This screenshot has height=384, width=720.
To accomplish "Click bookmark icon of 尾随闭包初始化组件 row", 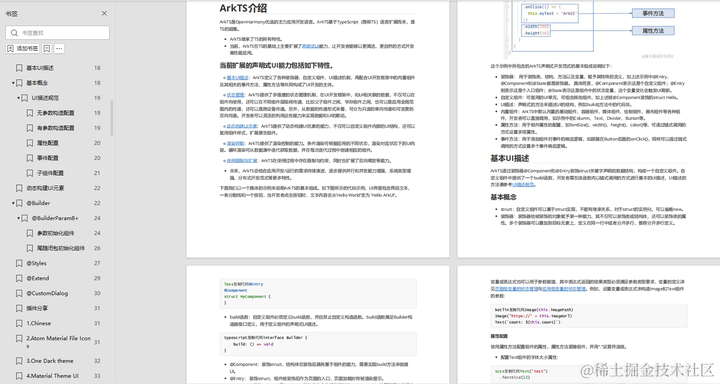I will point(29,248).
